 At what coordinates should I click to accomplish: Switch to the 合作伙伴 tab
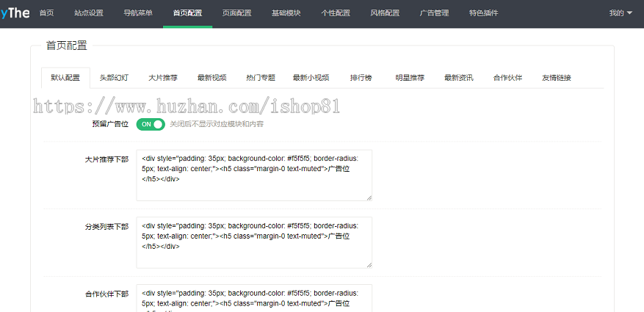tap(507, 78)
